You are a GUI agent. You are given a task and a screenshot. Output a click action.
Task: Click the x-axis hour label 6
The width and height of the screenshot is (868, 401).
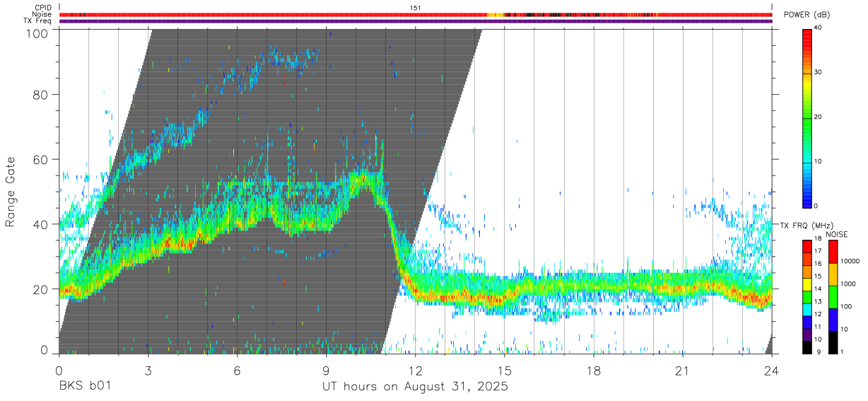(x=237, y=371)
